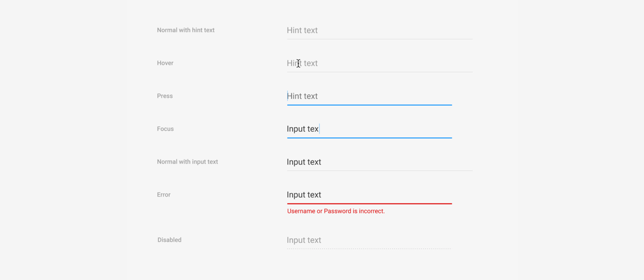The width and height of the screenshot is (644, 280).
Task: Click the dotted underline beneath the Disabled field
Action: 369,249
